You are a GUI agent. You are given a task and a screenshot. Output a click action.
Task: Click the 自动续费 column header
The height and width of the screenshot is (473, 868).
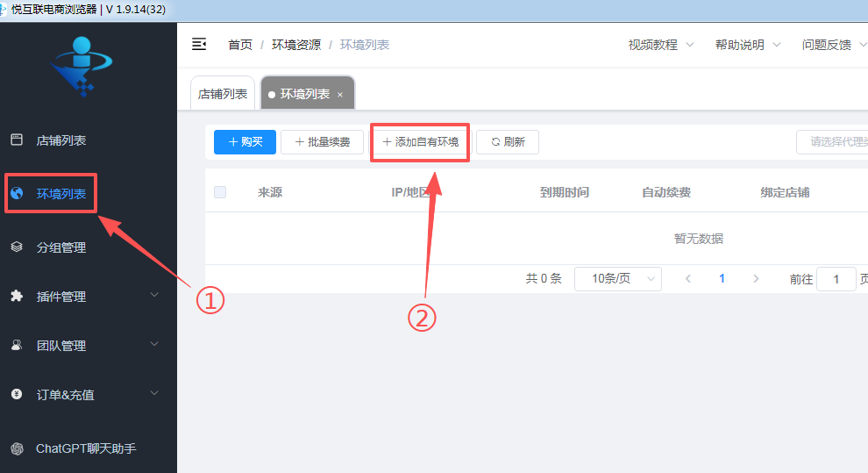tap(666, 192)
